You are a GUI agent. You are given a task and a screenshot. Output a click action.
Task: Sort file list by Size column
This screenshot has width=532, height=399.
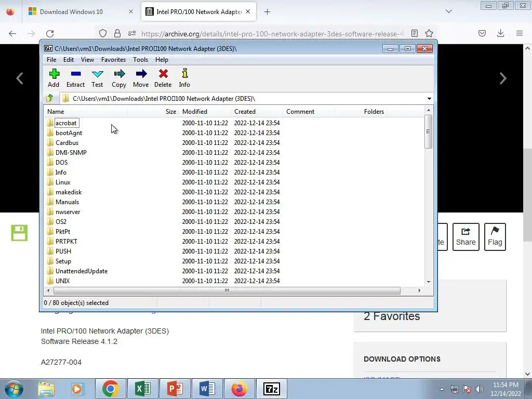tap(153, 112)
